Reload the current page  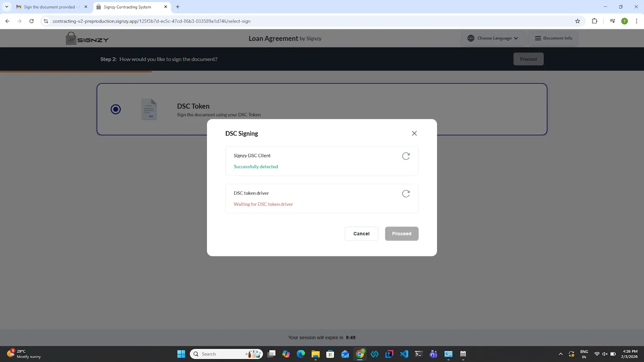click(31, 21)
